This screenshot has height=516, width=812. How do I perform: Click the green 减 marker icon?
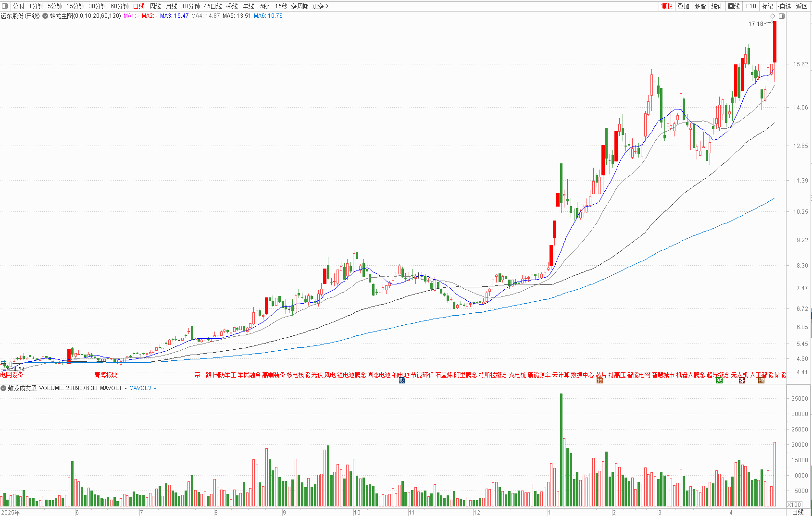[719, 381]
